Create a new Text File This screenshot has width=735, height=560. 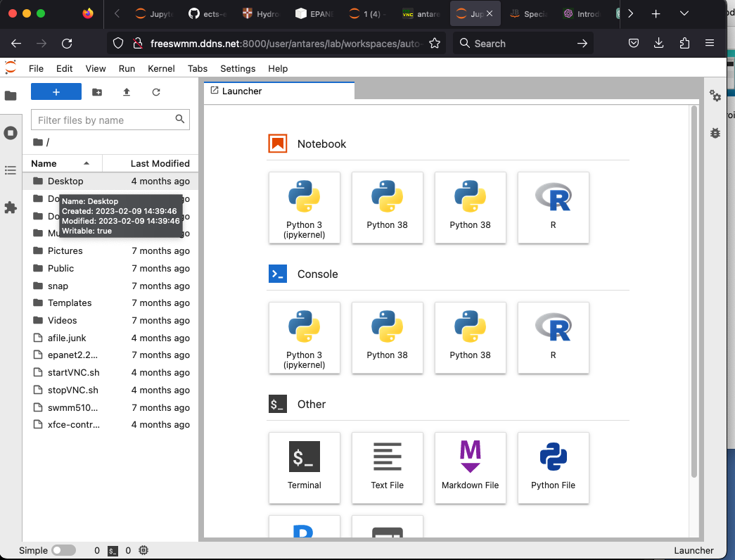387,468
